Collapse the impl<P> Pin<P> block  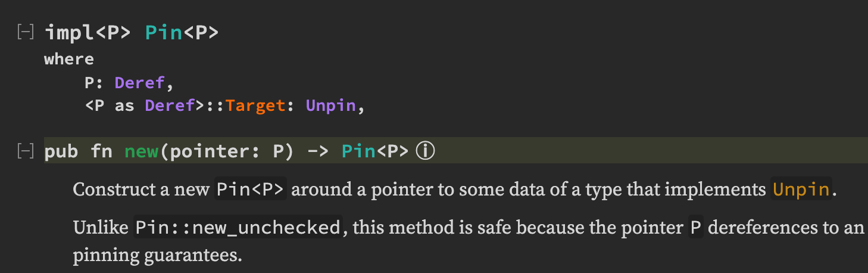tap(25, 33)
